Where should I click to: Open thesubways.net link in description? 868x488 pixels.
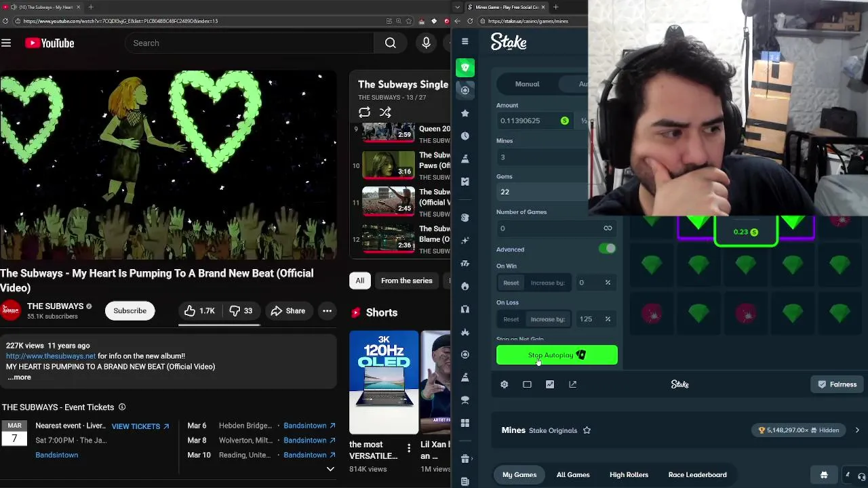click(51, 356)
